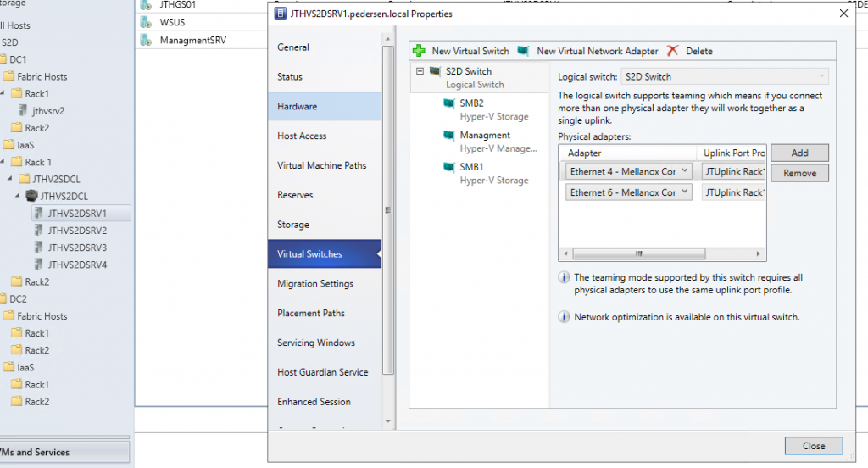Click the Uplink Port Profile column header

pos(732,153)
